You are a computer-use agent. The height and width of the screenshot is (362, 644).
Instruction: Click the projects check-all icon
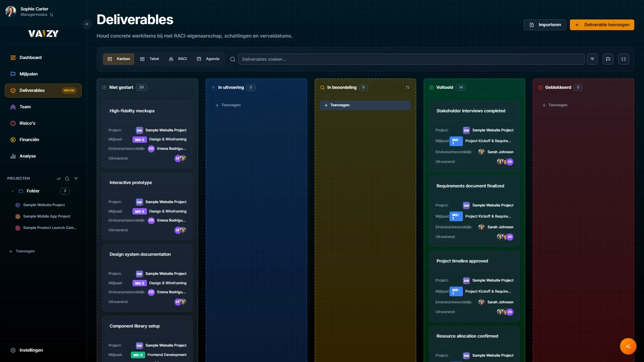click(59, 179)
